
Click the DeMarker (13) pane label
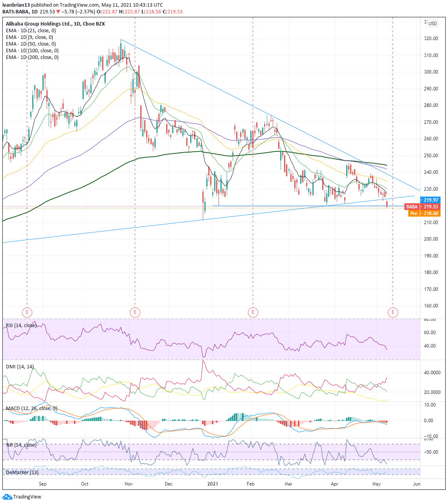tap(22, 473)
